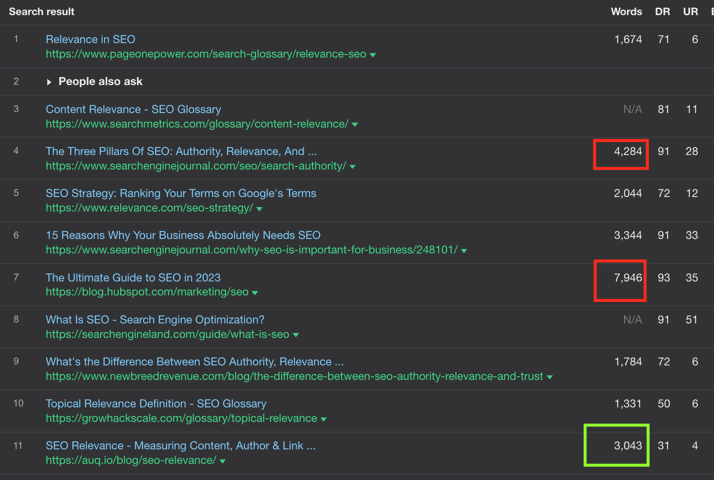Open the searchenginejournal.com search-authority URL
Screen dimensions: 714x480
(x=196, y=166)
